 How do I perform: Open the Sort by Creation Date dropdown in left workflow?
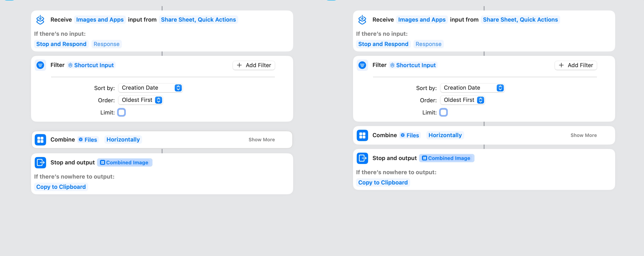[x=151, y=88]
